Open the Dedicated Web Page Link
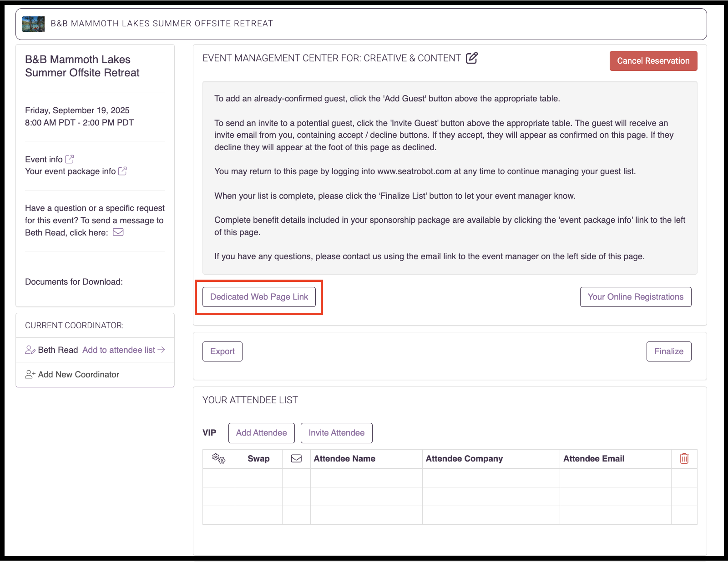Image resolution: width=728 pixels, height=562 pixels. [x=259, y=297]
